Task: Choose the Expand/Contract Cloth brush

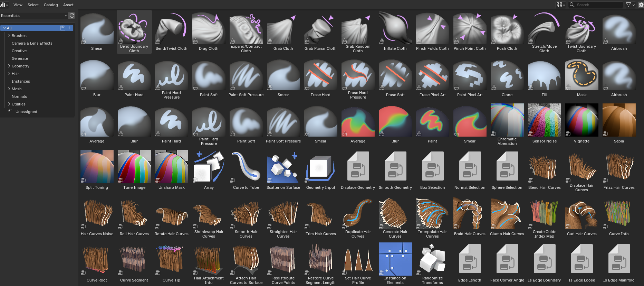Action: [x=246, y=32]
